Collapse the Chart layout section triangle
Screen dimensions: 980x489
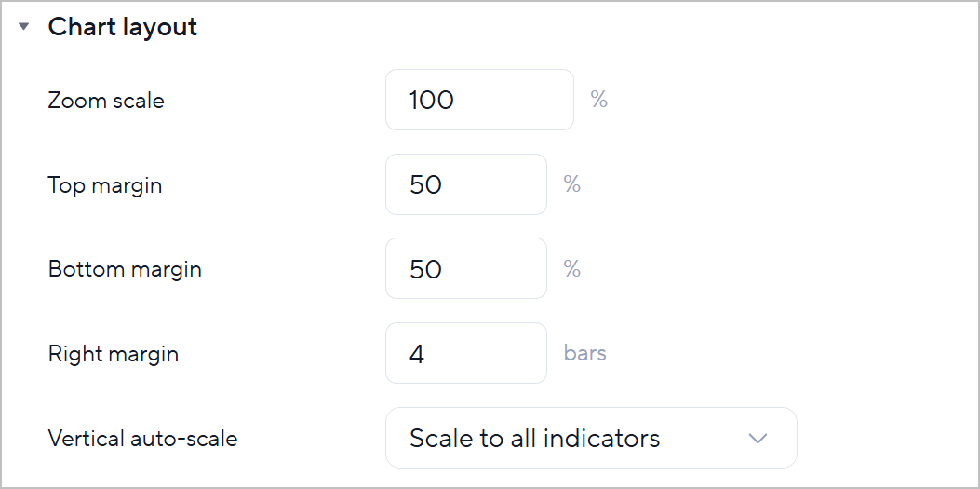[24, 27]
